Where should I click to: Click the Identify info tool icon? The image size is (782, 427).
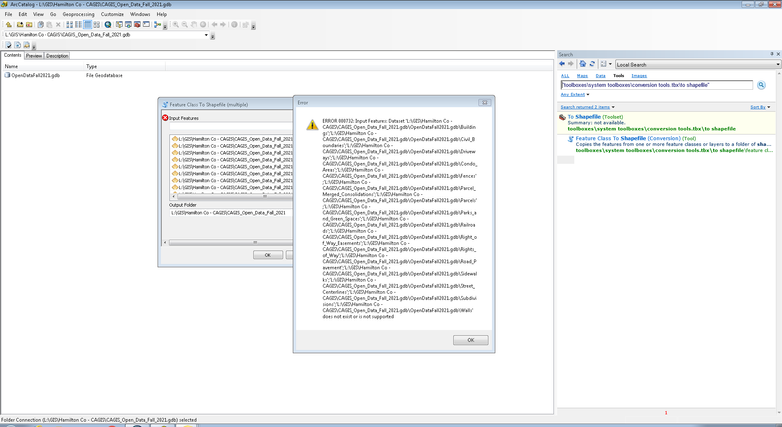234,24
